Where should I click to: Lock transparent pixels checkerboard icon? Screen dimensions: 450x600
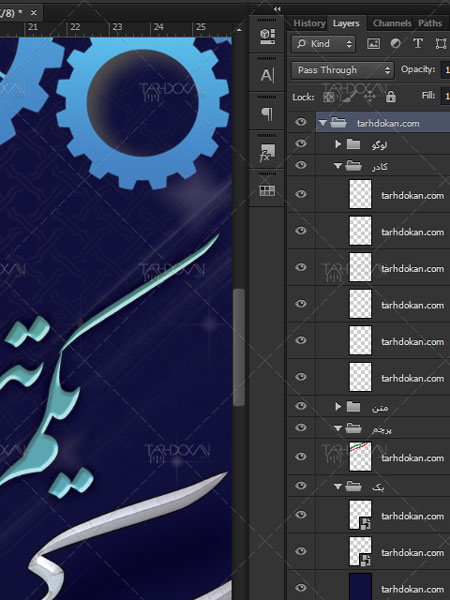point(329,97)
